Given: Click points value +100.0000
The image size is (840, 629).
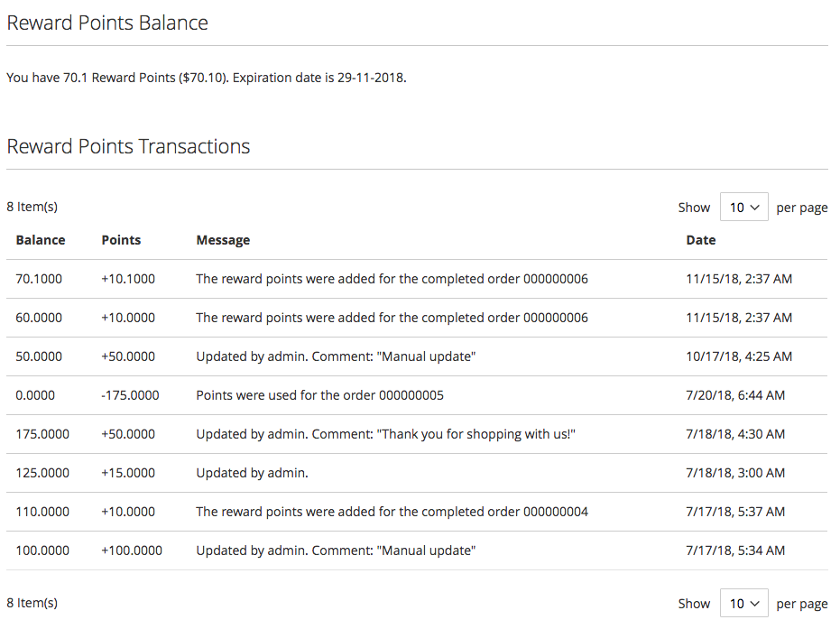Looking at the screenshot, I should pos(132,550).
